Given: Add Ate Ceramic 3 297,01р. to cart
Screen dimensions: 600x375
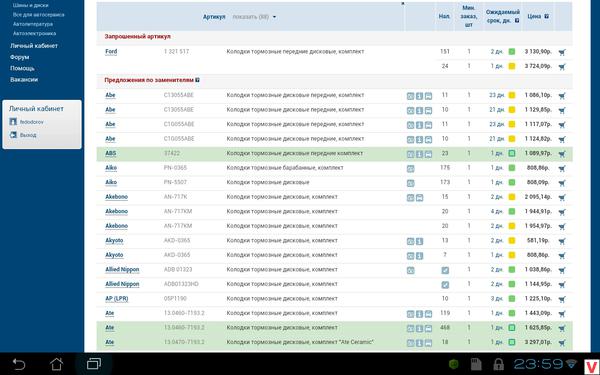Looking at the screenshot, I should click(562, 343).
